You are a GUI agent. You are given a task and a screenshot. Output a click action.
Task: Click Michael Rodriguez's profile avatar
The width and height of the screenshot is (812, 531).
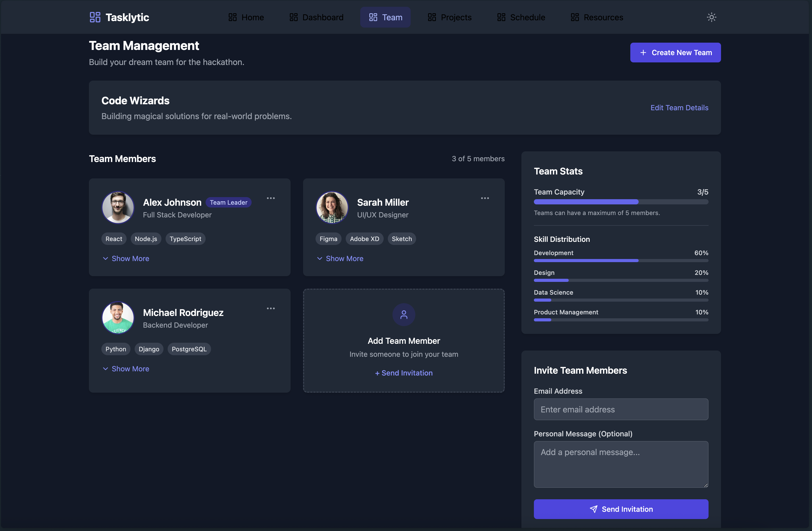click(118, 318)
